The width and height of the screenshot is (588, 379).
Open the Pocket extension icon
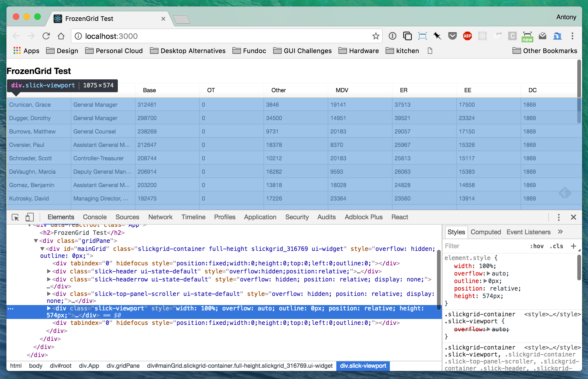coord(452,36)
